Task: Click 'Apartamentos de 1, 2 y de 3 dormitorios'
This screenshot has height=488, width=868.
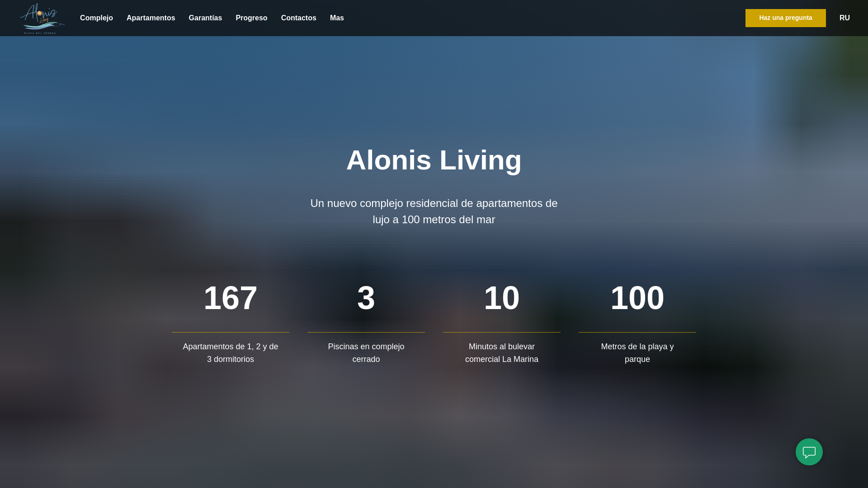Action: 231,353
